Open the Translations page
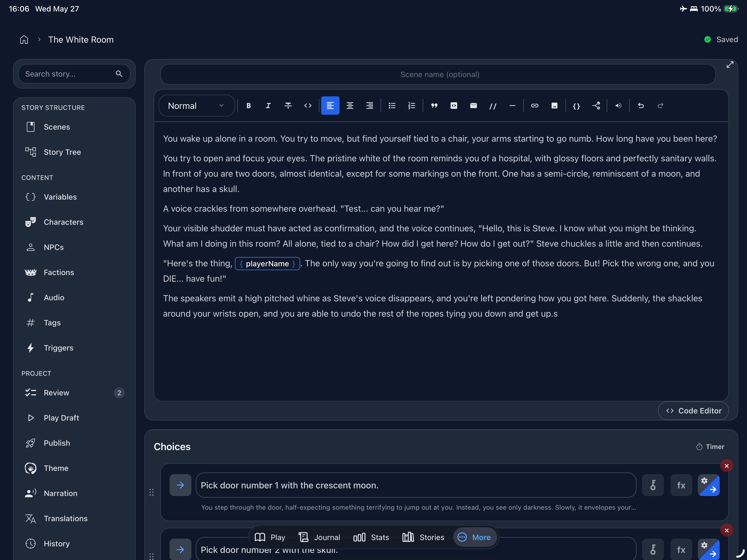Viewport: 747px width, 560px height. pyautogui.click(x=74, y=518)
